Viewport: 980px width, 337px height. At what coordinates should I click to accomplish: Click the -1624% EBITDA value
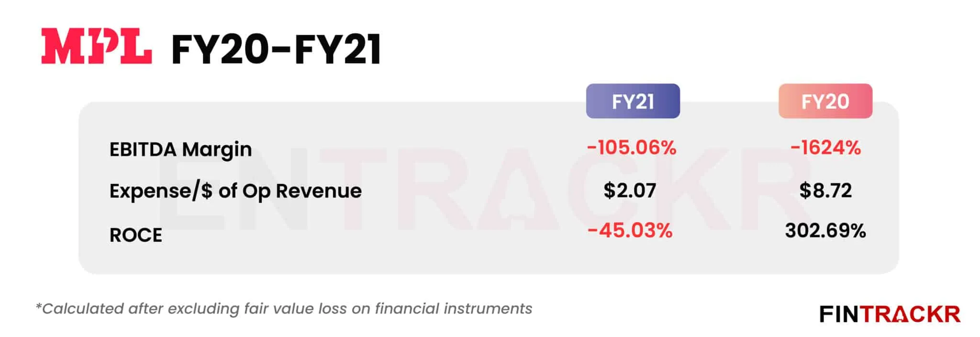[825, 147]
